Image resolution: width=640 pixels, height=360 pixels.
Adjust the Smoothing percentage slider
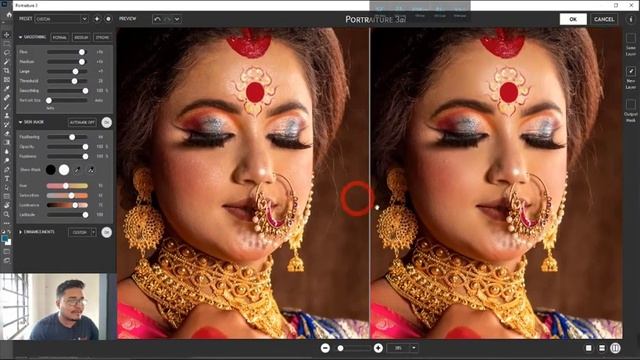coord(67,91)
